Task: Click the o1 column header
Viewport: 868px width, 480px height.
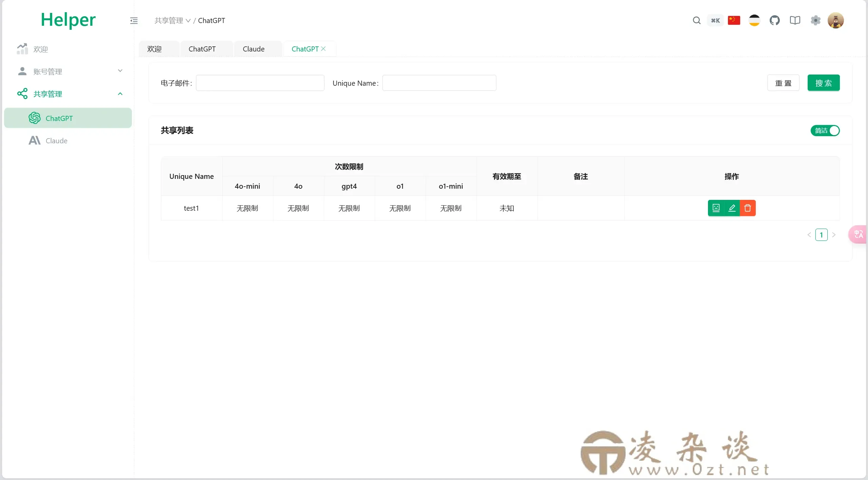Action: 400,186
